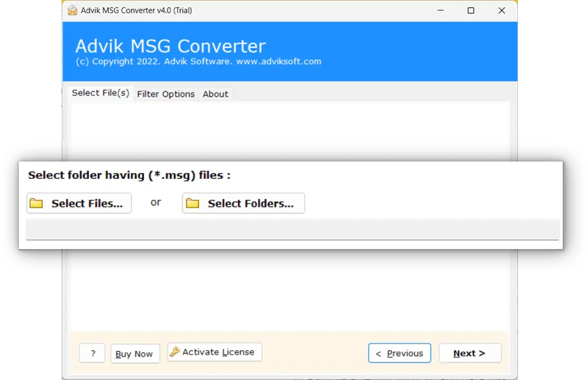The height and width of the screenshot is (380, 588).
Task: Click the Advik MSG Converter banner heading
Action: point(171,46)
